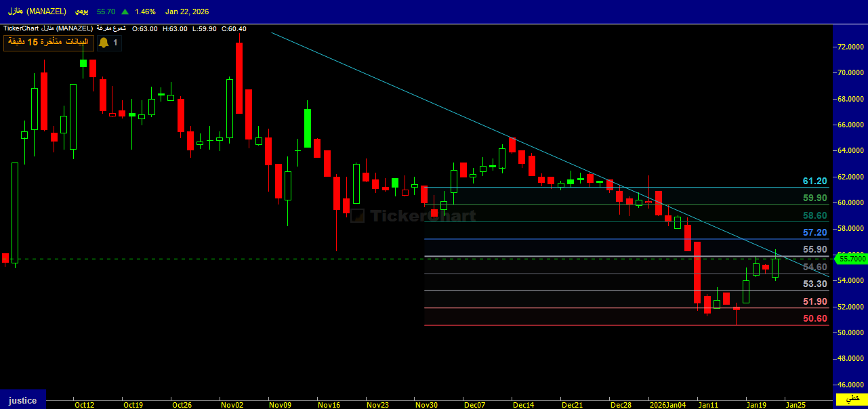Click the 15-minute delayed data notice banner
The height and width of the screenshot is (409, 868).
click(x=47, y=43)
